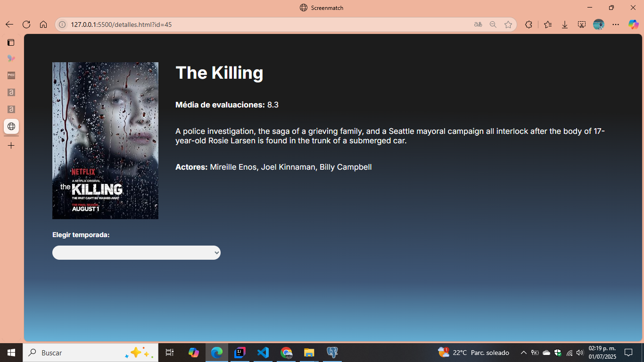Open Visual Studio Code from taskbar
This screenshot has height=362, width=644.
(263, 353)
